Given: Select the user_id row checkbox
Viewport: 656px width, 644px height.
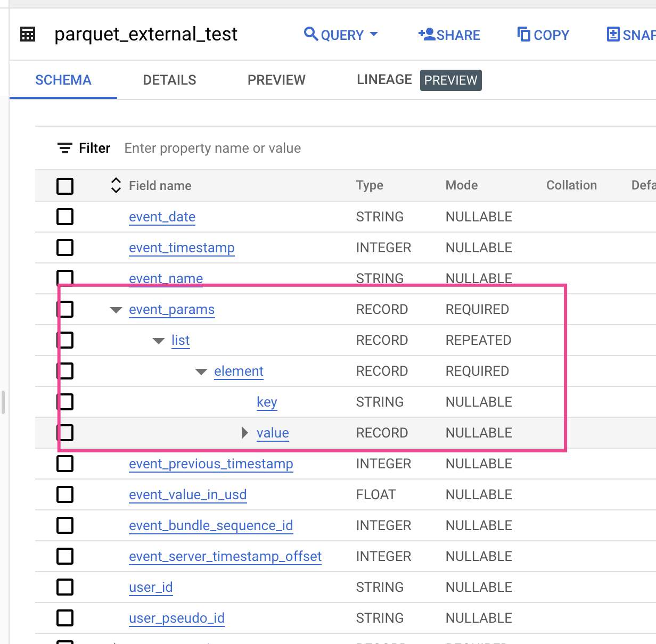Looking at the screenshot, I should 65,587.
